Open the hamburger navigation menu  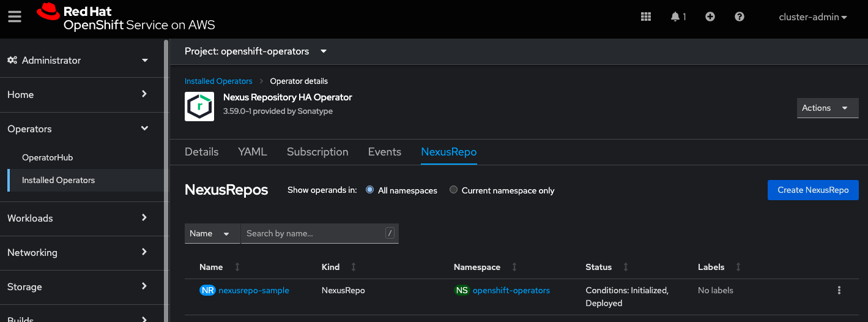tap(15, 17)
